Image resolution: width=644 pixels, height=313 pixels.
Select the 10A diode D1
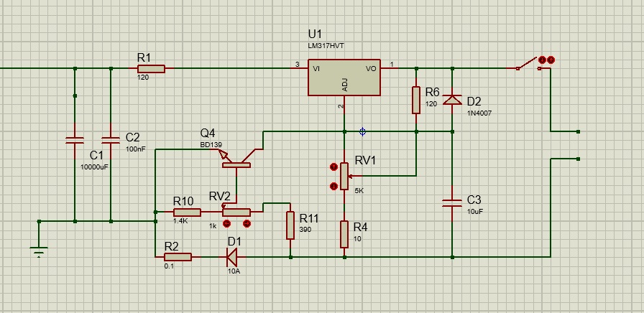(x=233, y=256)
